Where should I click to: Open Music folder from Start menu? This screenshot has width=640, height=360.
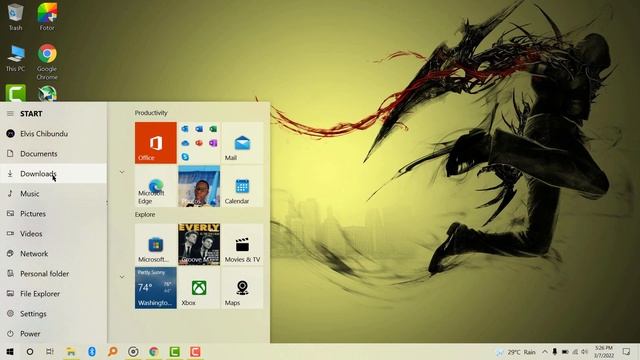pos(53,193)
